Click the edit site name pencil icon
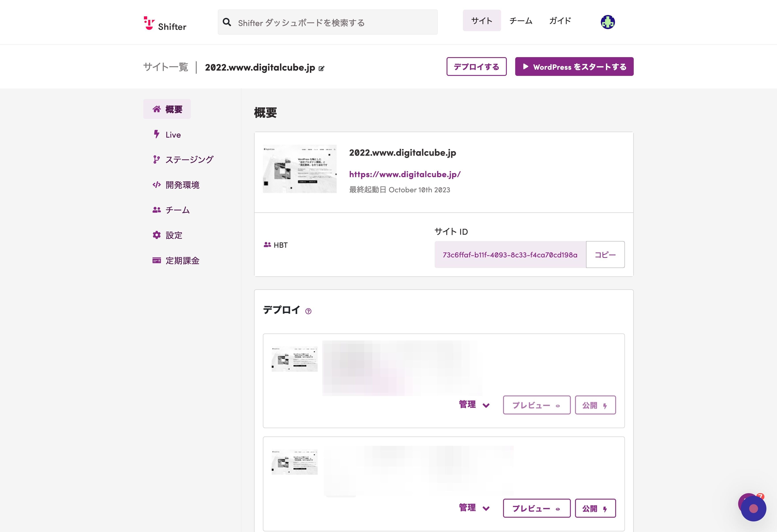The image size is (777, 532). pyautogui.click(x=321, y=69)
